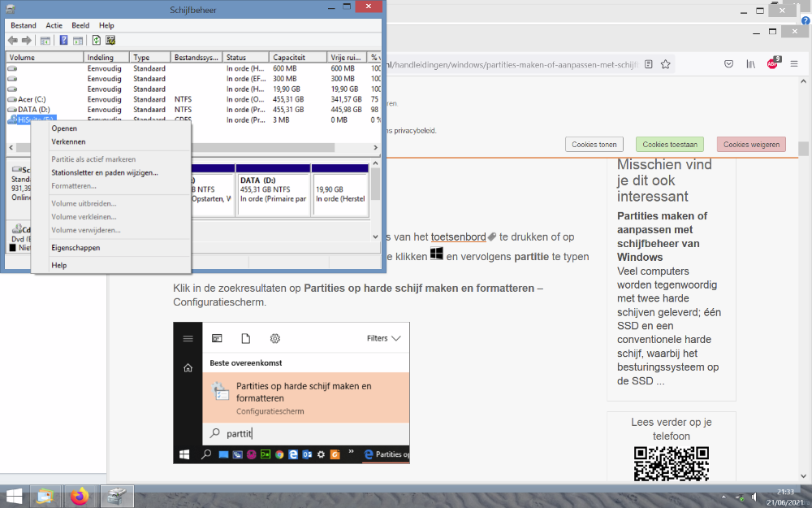The width and height of the screenshot is (812, 508).
Task: Open the Firefox library icon
Action: (751, 64)
